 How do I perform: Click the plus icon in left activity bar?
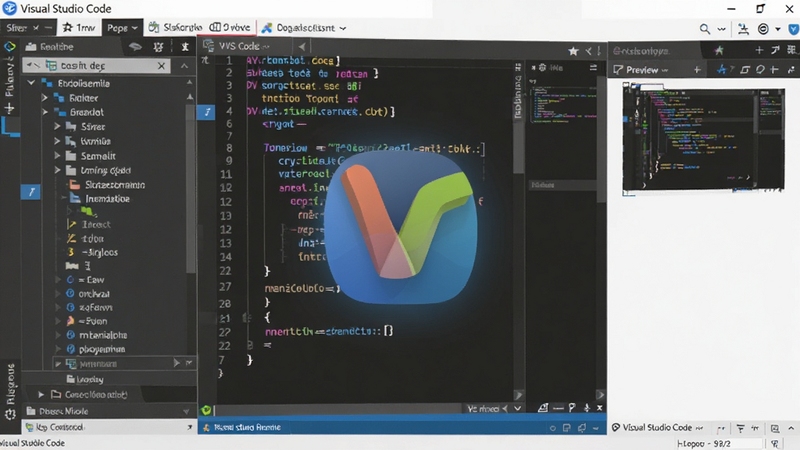[9, 108]
